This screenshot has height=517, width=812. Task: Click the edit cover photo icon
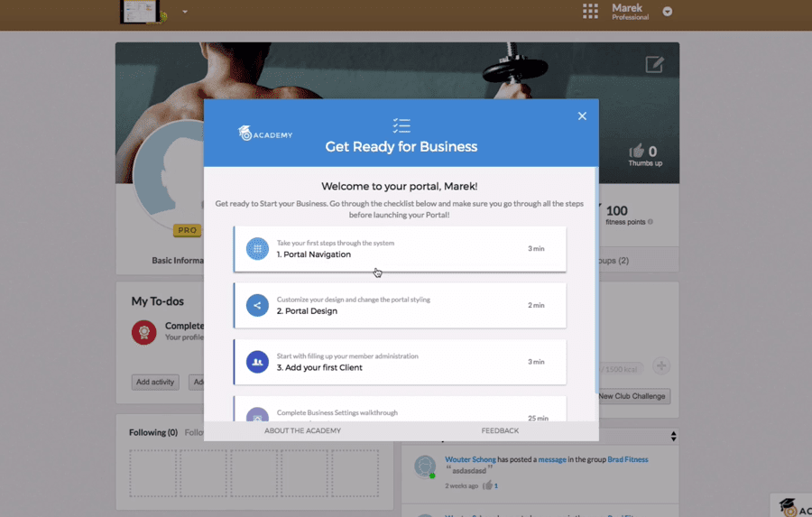coord(654,65)
